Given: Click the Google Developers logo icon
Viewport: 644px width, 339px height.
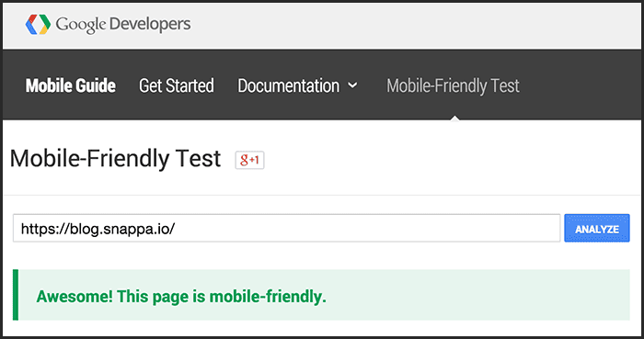Looking at the screenshot, I should coord(38,24).
